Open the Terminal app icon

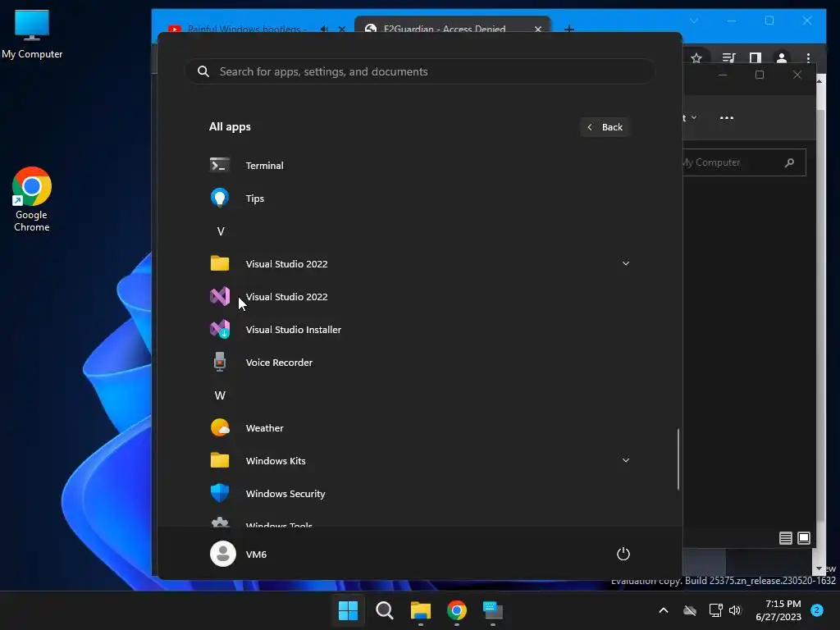220,165
